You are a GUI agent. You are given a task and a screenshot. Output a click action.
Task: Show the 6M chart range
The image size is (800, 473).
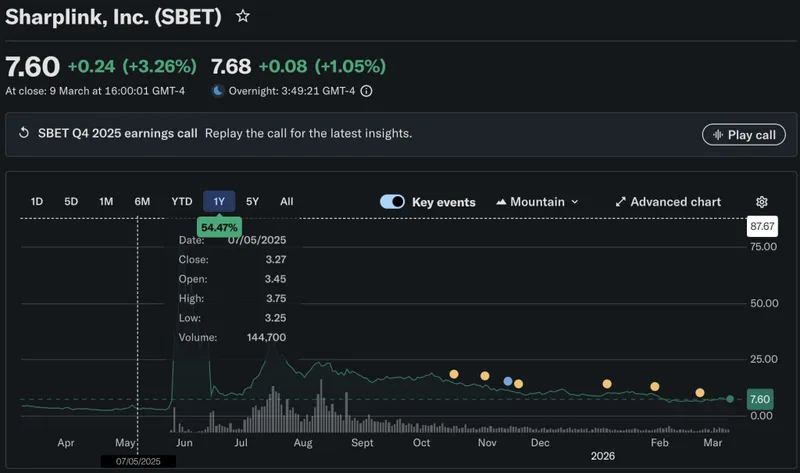click(x=142, y=202)
